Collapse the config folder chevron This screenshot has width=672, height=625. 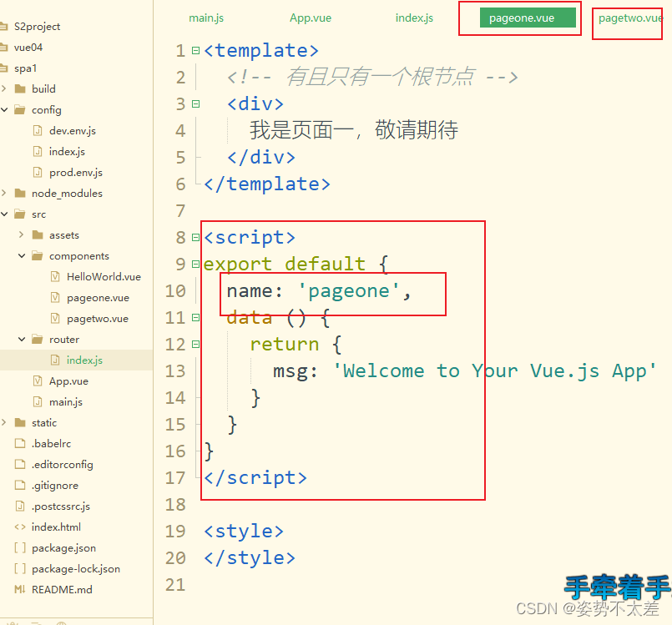click(x=4, y=110)
